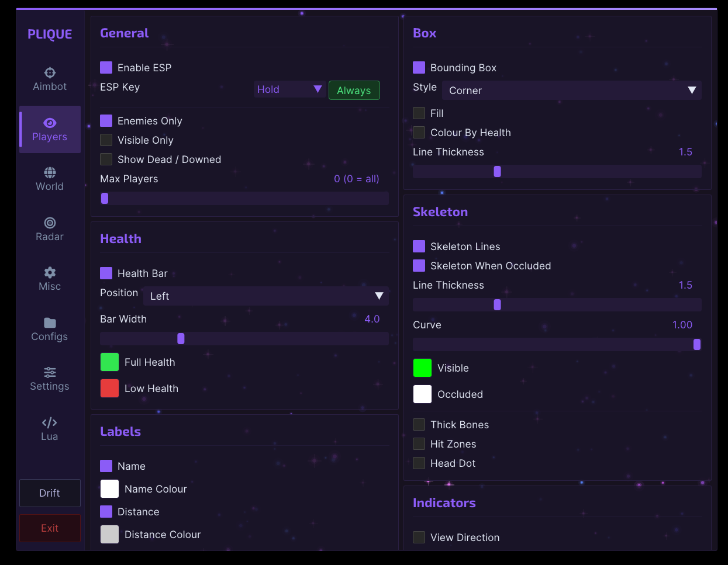The height and width of the screenshot is (565, 728).
Task: Click the Max Players slider
Action: (244, 198)
